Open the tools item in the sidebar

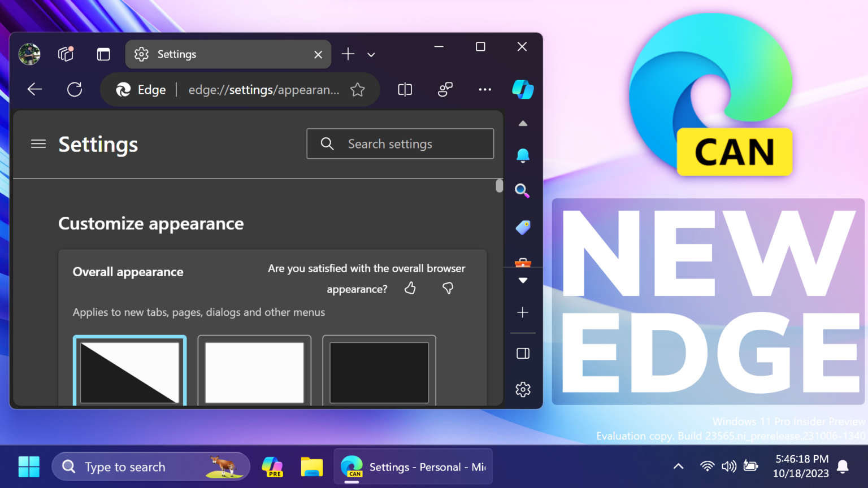coord(523,263)
